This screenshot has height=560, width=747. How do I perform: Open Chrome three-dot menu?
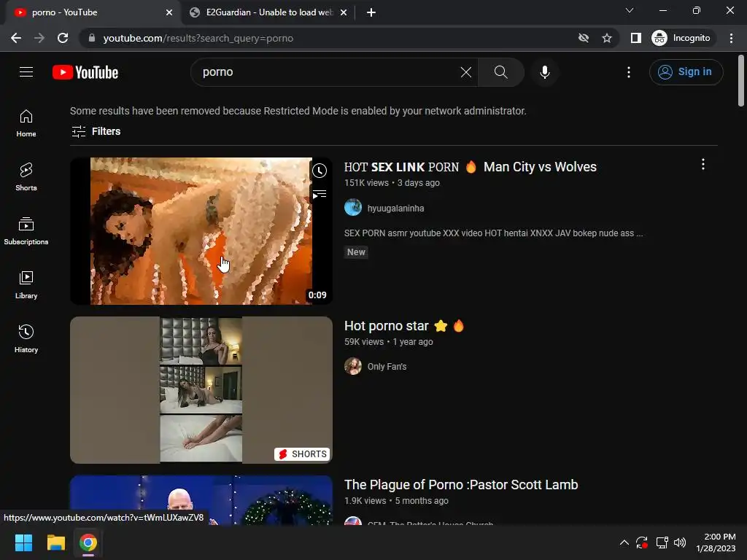(x=731, y=38)
